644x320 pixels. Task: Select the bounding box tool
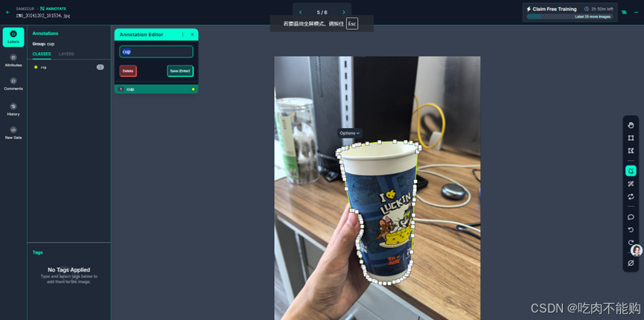click(x=631, y=138)
